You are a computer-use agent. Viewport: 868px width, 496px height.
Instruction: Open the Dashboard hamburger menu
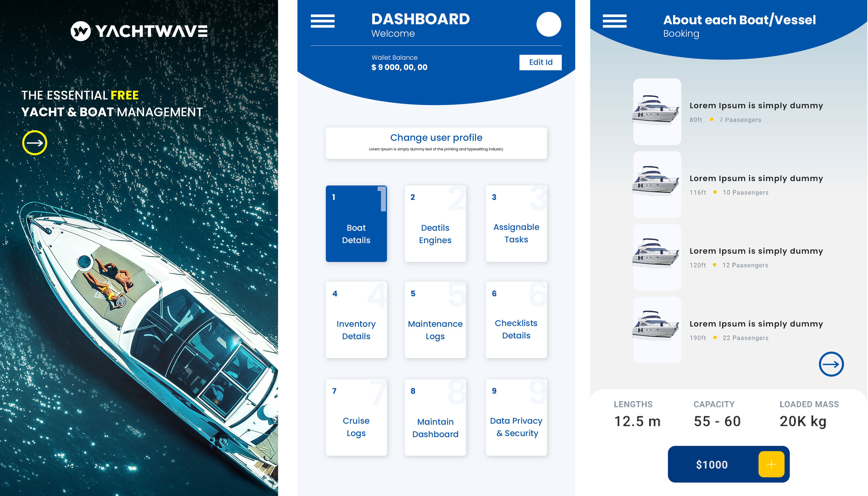pyautogui.click(x=322, y=21)
